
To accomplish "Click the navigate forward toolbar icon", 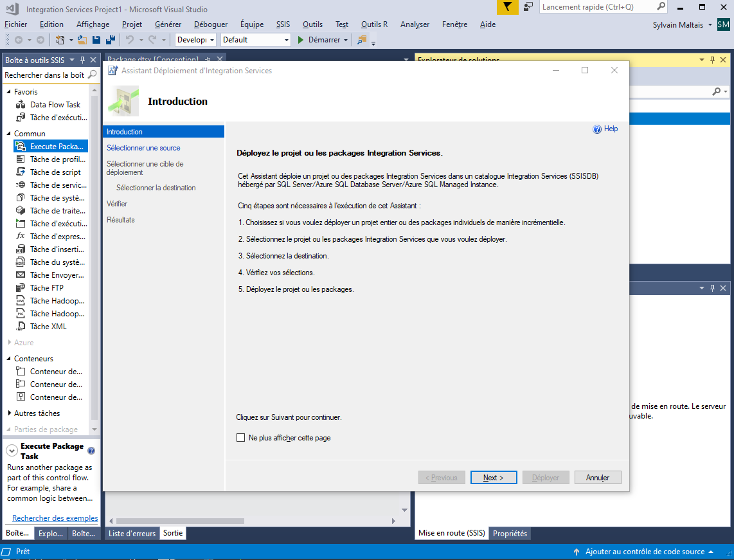I will 40,41.
